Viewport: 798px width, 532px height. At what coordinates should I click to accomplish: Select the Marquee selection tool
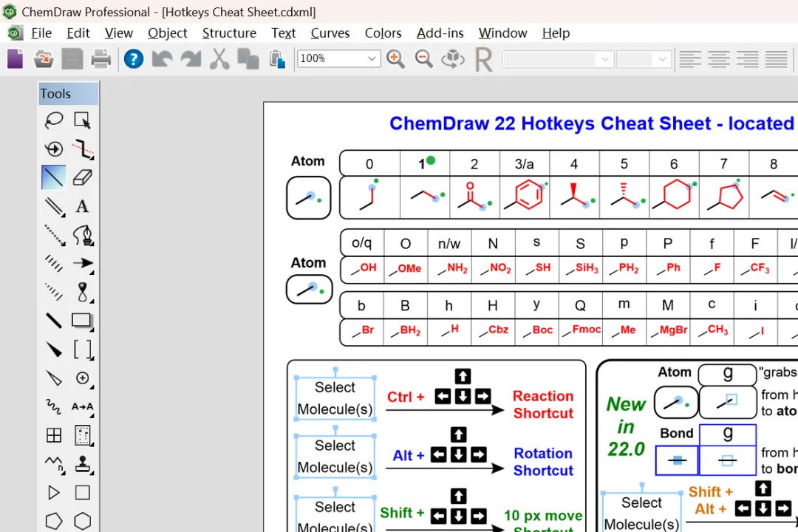[x=82, y=120]
